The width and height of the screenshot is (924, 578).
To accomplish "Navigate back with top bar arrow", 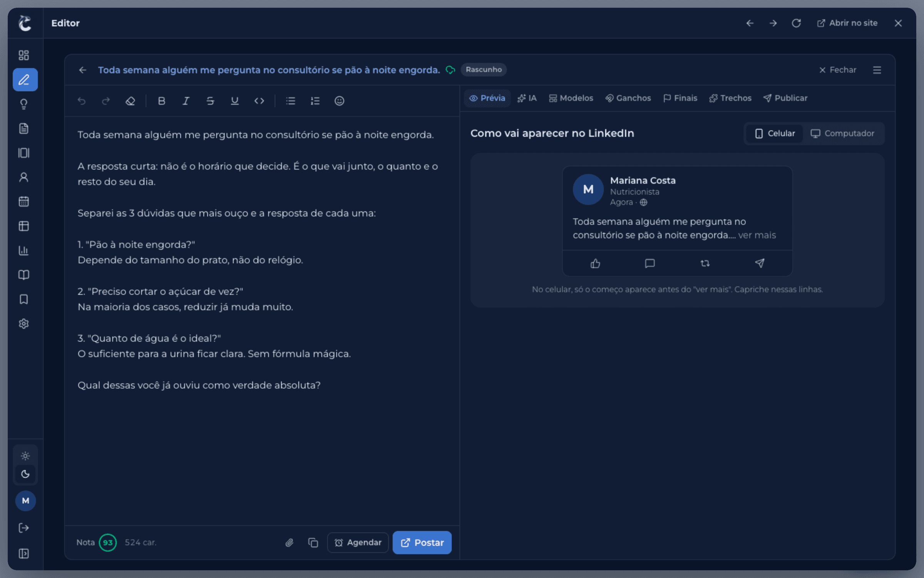I will pos(750,23).
